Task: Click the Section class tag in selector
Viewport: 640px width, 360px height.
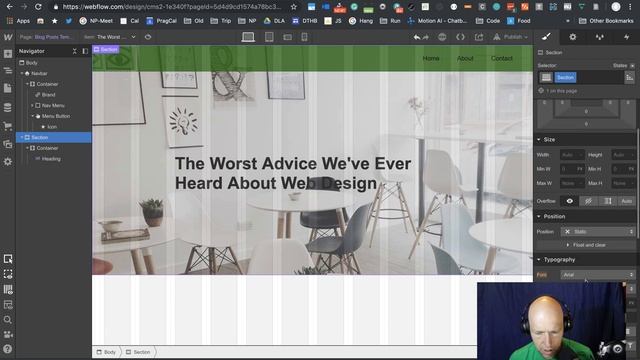Action: tap(565, 78)
